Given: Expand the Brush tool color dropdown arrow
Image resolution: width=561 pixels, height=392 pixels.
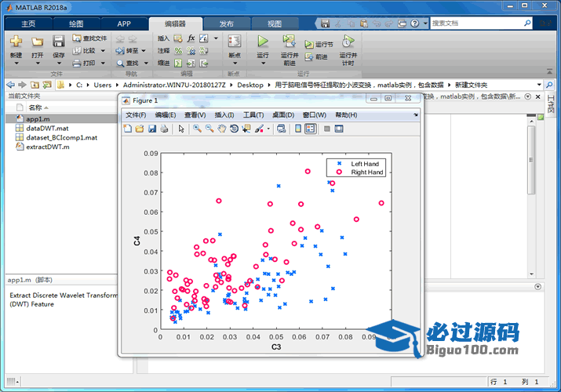Looking at the screenshot, I should [x=268, y=129].
